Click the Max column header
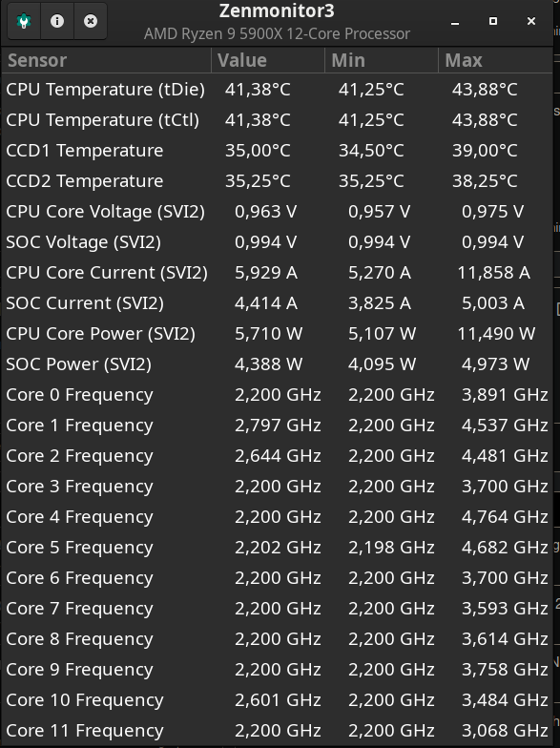This screenshot has height=748, width=560. (495, 60)
